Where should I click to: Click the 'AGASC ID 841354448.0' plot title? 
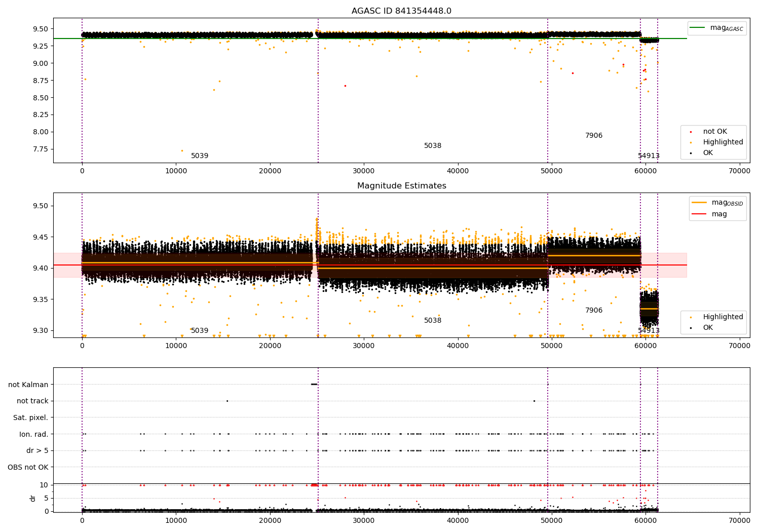click(401, 11)
